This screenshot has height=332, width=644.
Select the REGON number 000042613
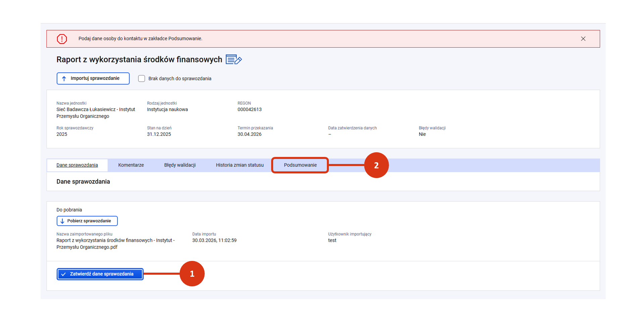[x=249, y=110]
